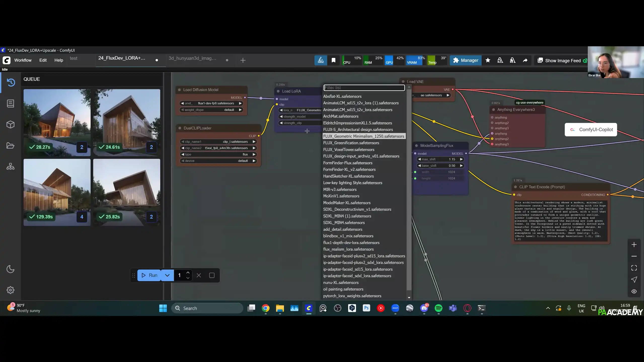The width and height of the screenshot is (644, 362).
Task: Open the Edit menu
Action: [x=43, y=60]
